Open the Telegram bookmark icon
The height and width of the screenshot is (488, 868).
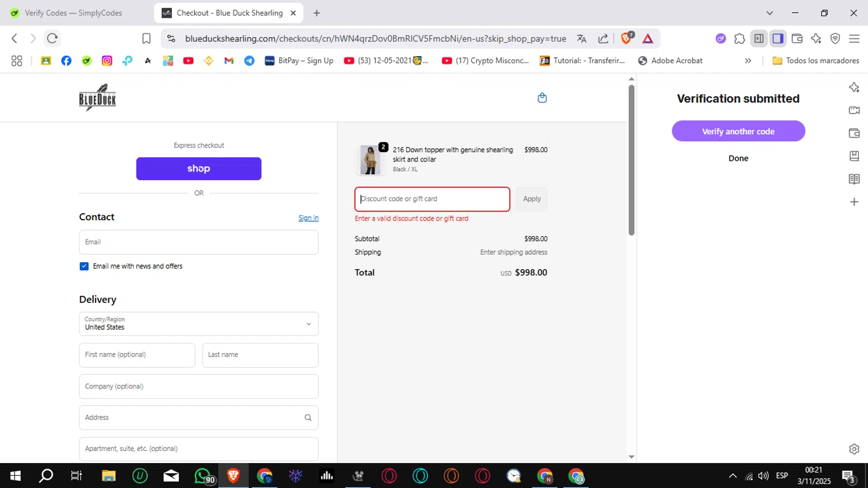[x=249, y=60]
